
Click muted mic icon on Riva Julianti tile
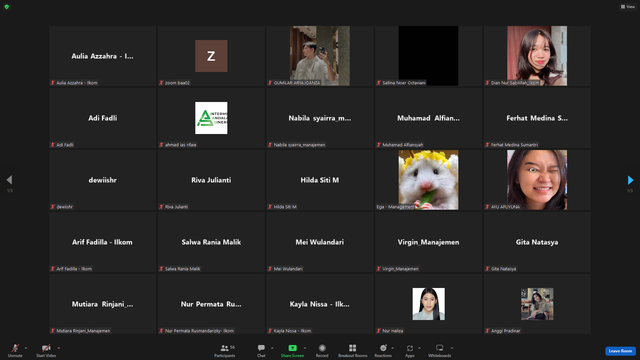coord(161,207)
